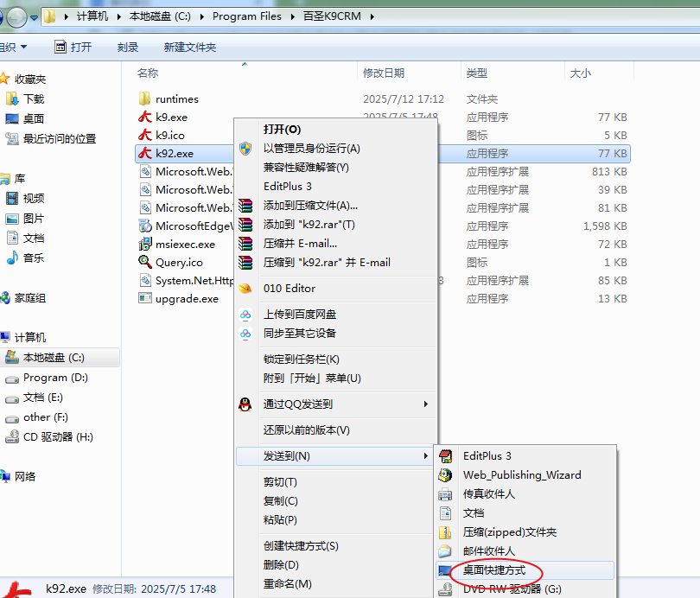Viewport: 700px width, 598px height.
Task: Click the k9.exe file icon
Action: point(145,117)
